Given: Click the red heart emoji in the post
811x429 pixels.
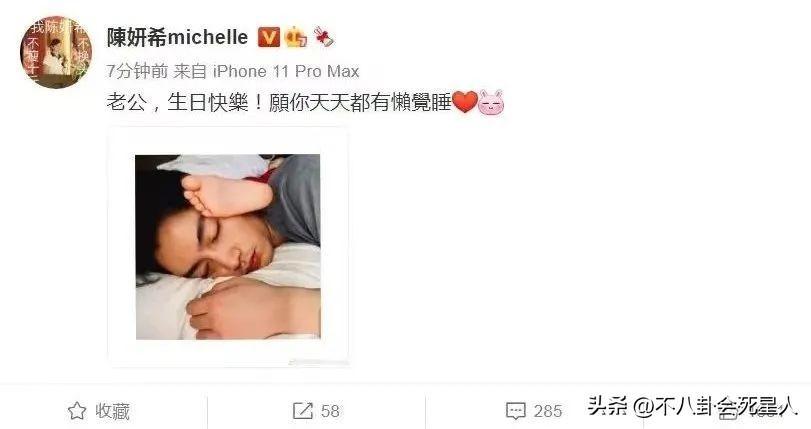Looking at the screenshot, I should [464, 102].
